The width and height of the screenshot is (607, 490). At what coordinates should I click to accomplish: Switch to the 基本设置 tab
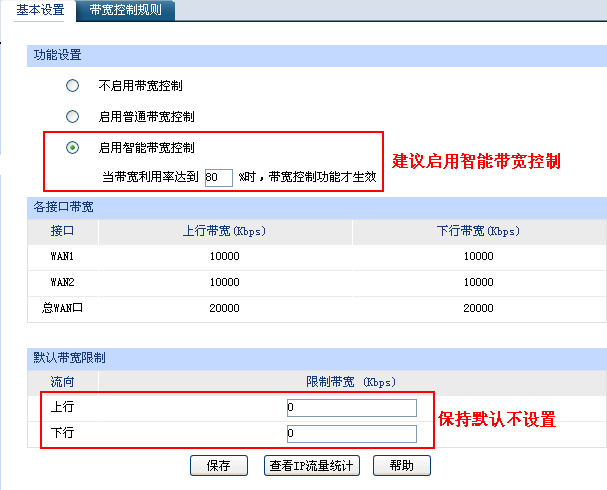pyautogui.click(x=40, y=10)
